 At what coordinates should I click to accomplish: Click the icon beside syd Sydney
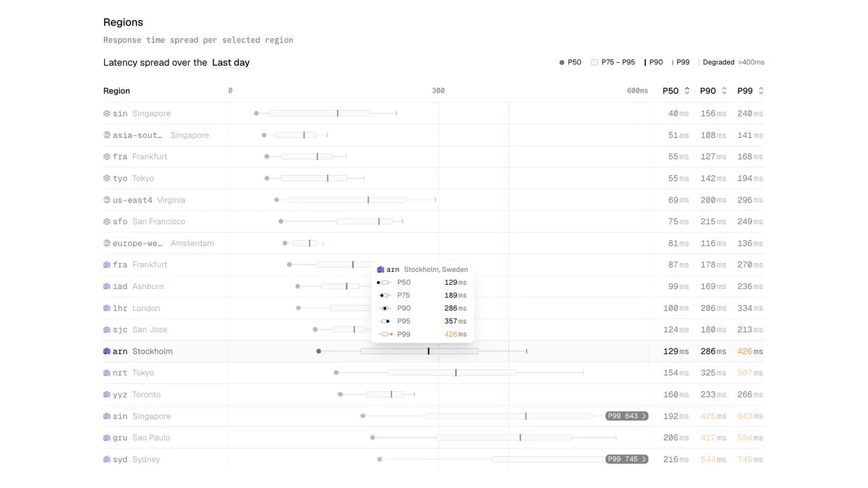[x=107, y=460]
